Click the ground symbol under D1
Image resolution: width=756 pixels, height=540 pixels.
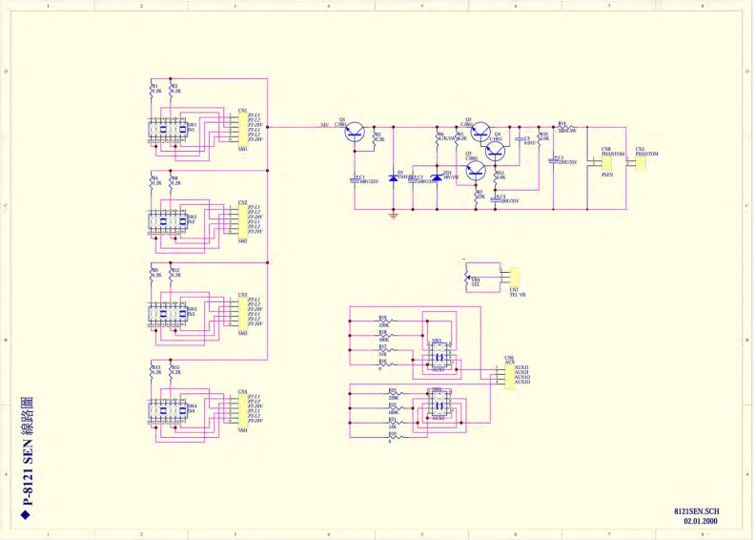[x=394, y=214]
